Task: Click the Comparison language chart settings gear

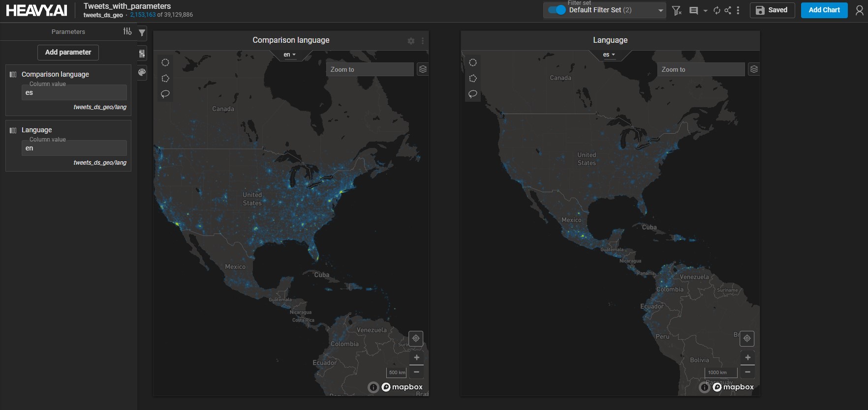Action: 411,41
